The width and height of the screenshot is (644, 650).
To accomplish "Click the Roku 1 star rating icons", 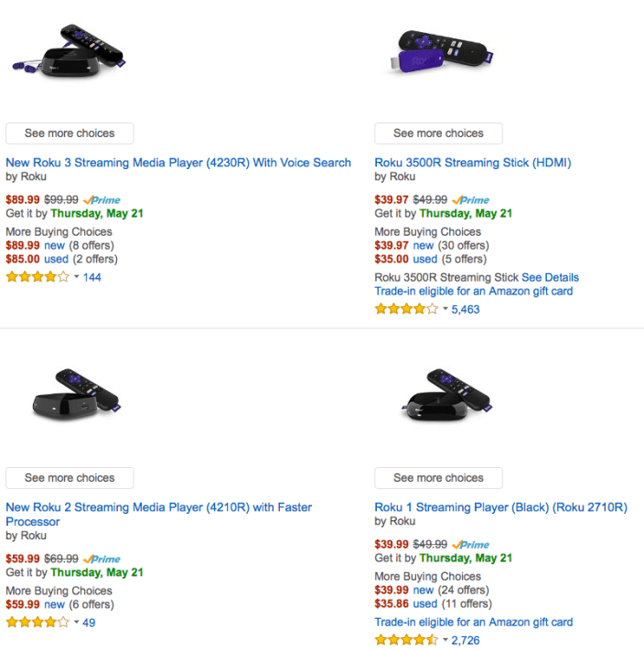I will pos(406,640).
